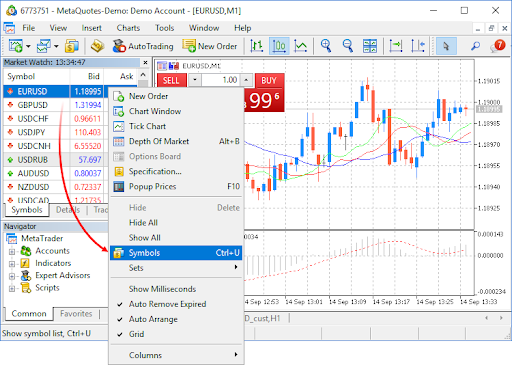Open the Columns submenu

click(176, 355)
